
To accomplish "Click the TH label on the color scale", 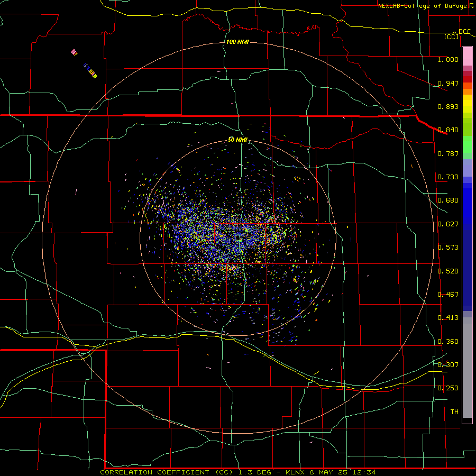I will (454, 411).
